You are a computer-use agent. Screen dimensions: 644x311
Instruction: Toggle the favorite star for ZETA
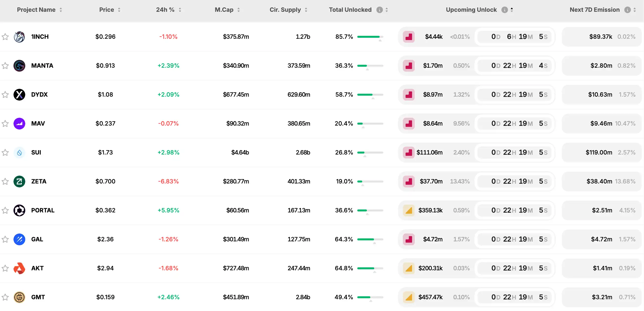(5, 181)
